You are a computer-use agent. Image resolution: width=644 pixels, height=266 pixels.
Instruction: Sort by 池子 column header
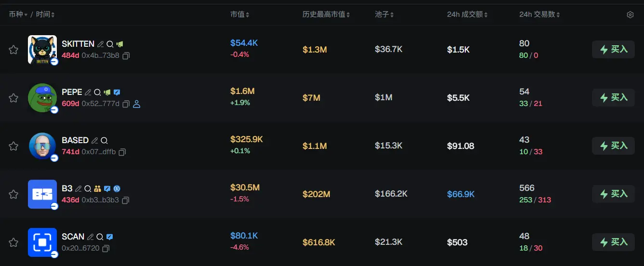[x=384, y=15]
